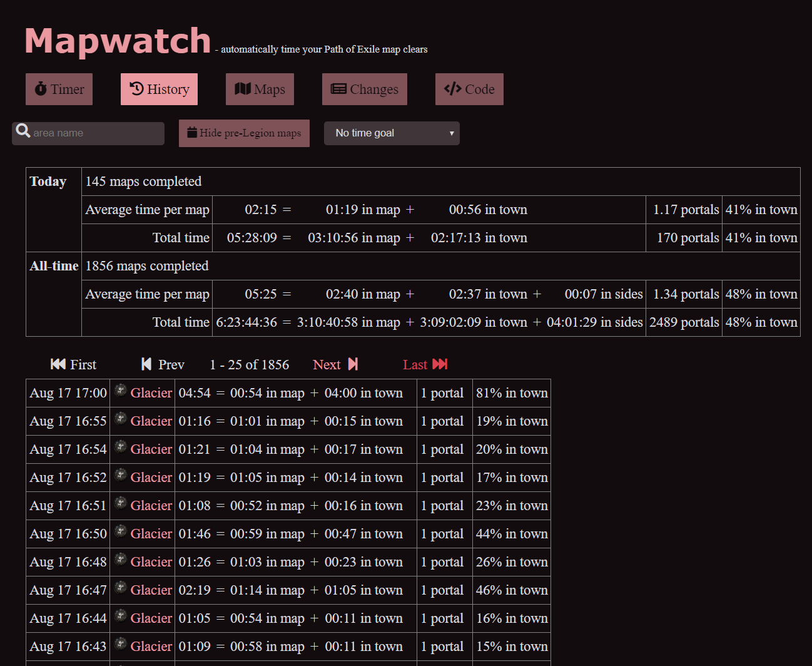Click the list icon on Changes
This screenshot has height=666, width=812.
338,89
